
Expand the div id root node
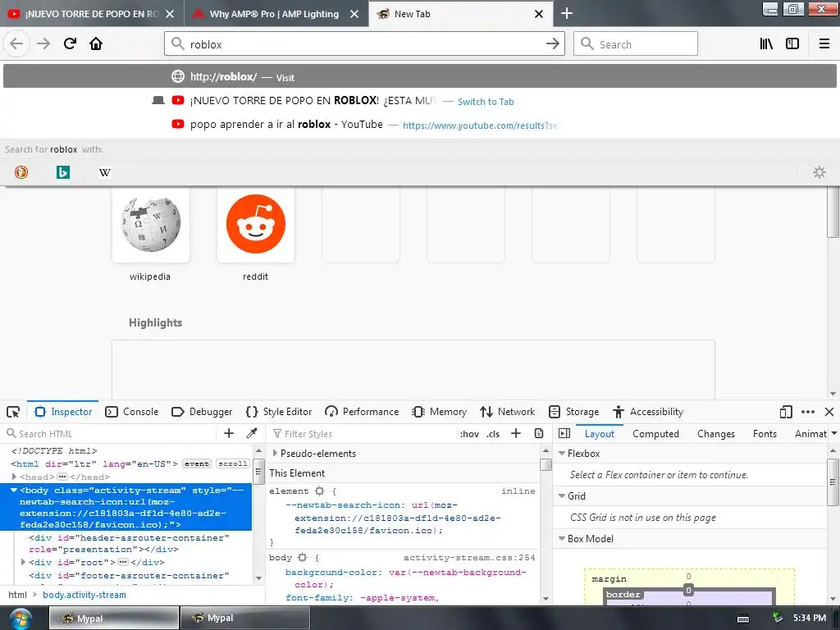click(23, 562)
